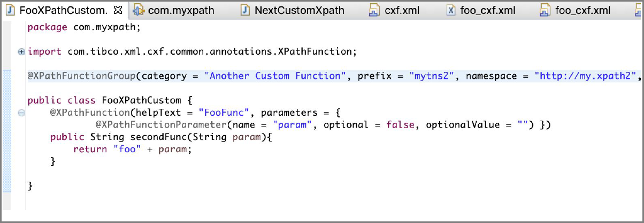Expand the folded import statements

coord(21,51)
